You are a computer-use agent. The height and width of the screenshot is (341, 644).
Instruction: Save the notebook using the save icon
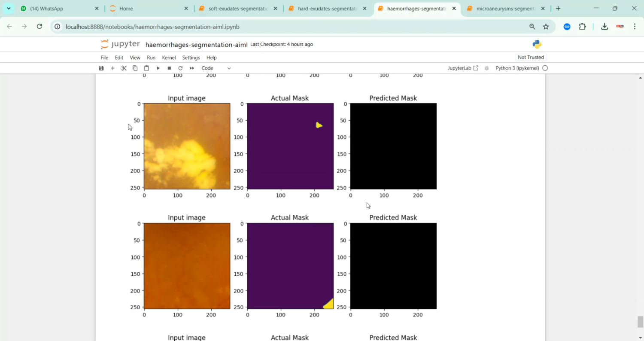(101, 68)
